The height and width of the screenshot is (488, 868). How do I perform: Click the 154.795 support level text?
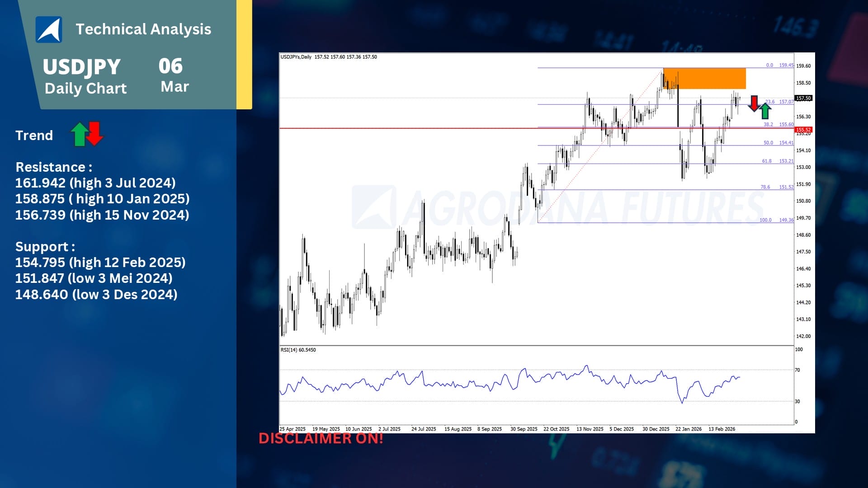pos(100,263)
